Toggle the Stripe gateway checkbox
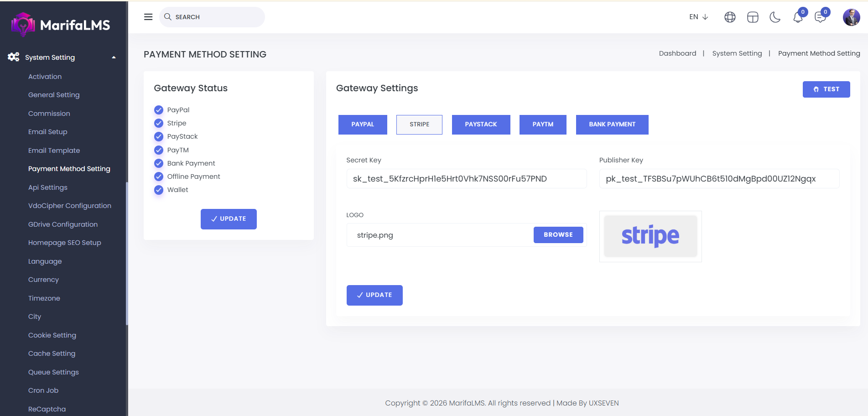The width and height of the screenshot is (868, 416). (159, 123)
